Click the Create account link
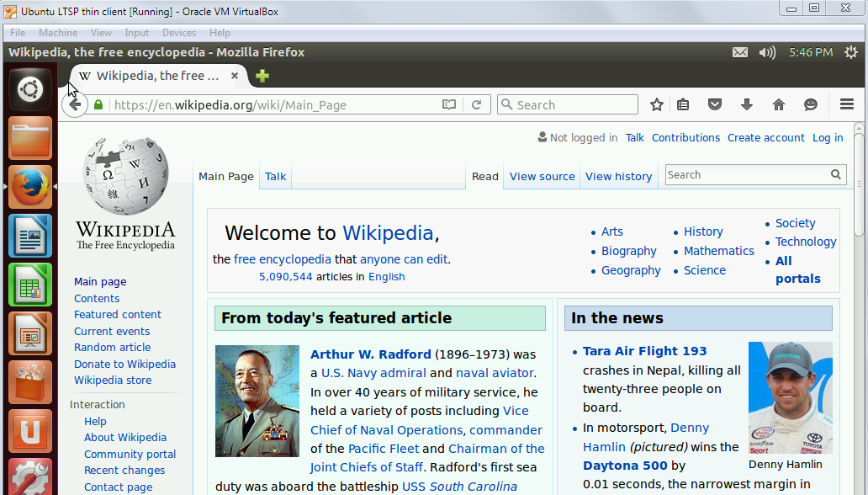This screenshot has height=495, width=868. 765,137
